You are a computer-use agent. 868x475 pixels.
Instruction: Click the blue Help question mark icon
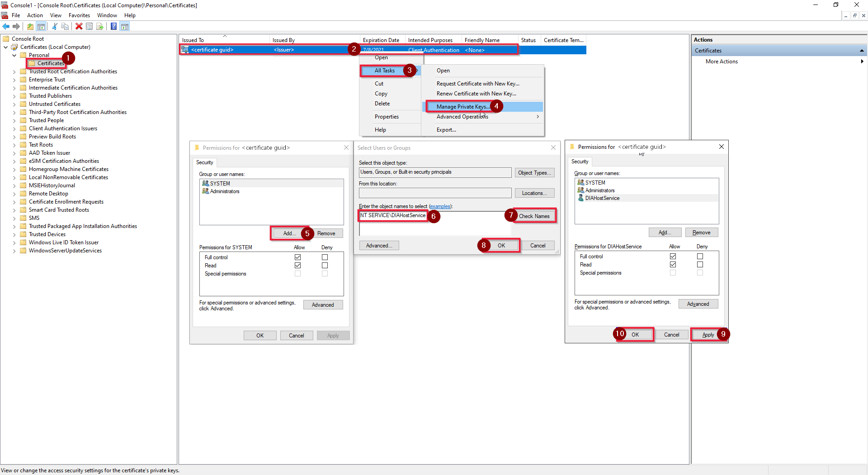[113, 26]
